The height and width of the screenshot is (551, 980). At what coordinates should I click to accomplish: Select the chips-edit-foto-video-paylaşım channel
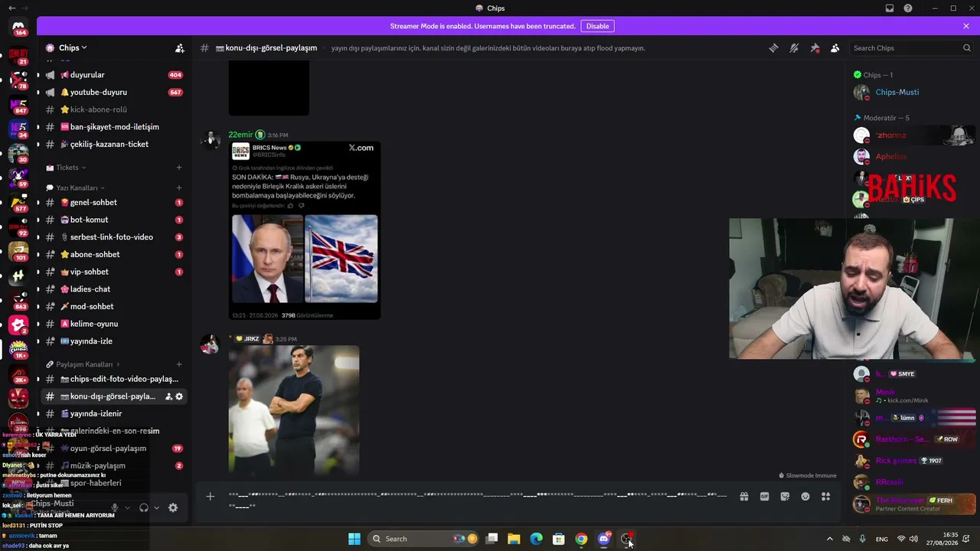[113, 380]
